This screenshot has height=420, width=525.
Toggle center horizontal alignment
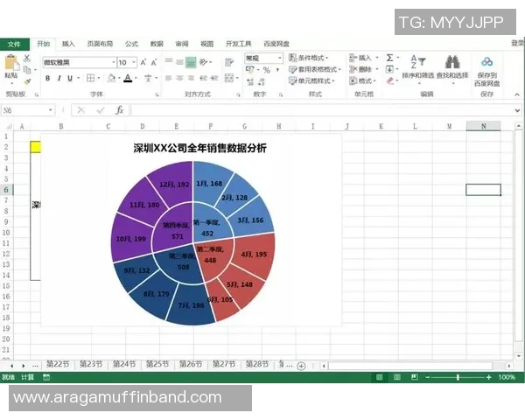pyautogui.click(x=179, y=78)
